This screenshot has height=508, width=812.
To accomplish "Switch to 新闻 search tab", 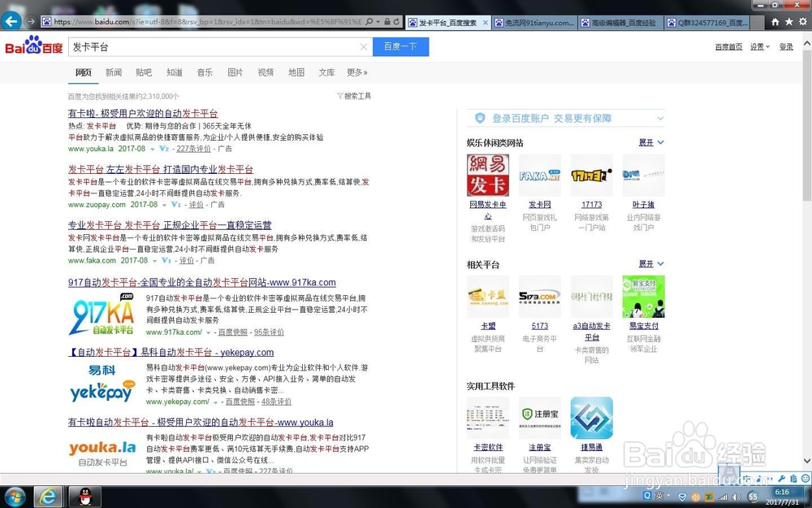I will point(114,72).
